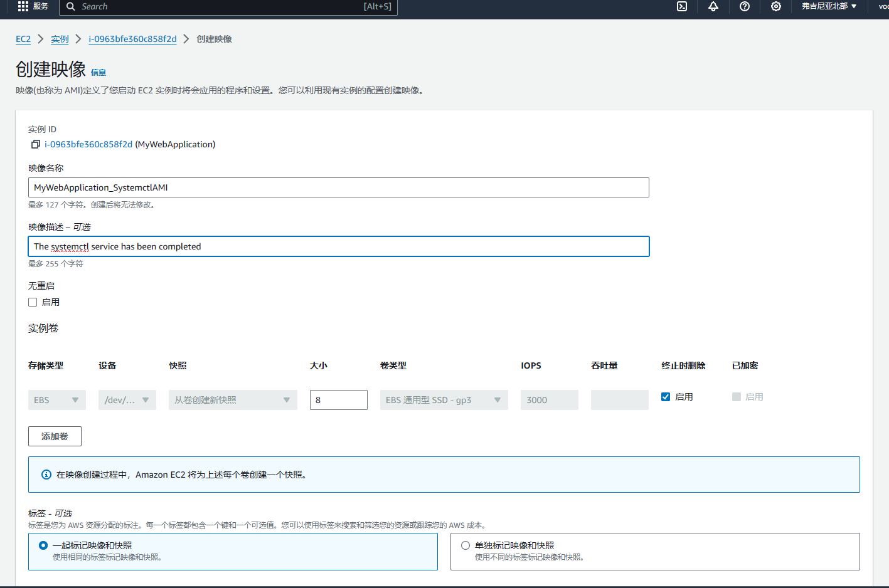
Task: Click the volume size field showing 8
Action: 339,400
